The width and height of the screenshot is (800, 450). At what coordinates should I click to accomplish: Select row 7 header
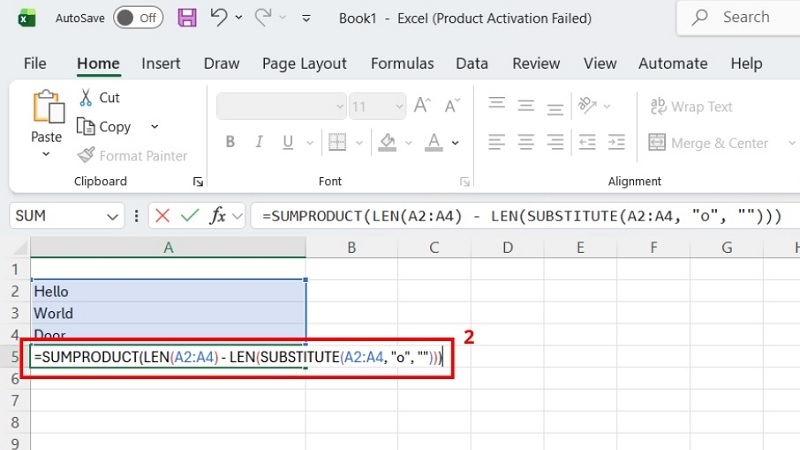15,401
